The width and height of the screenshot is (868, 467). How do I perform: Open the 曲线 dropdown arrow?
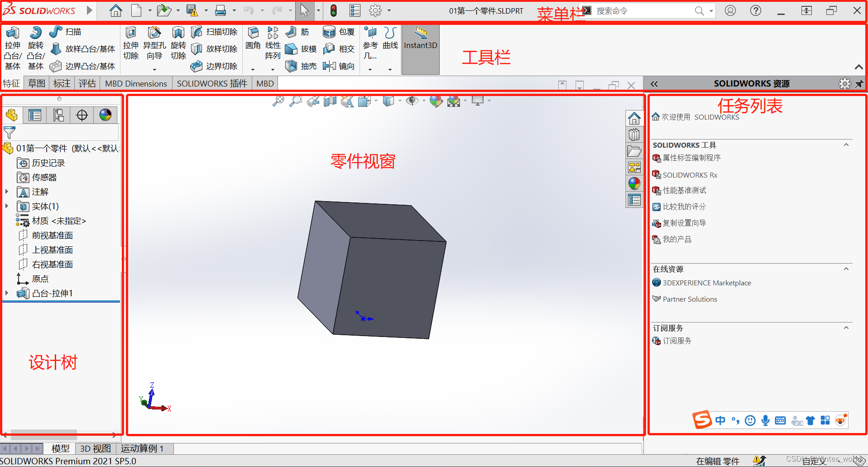(x=390, y=69)
